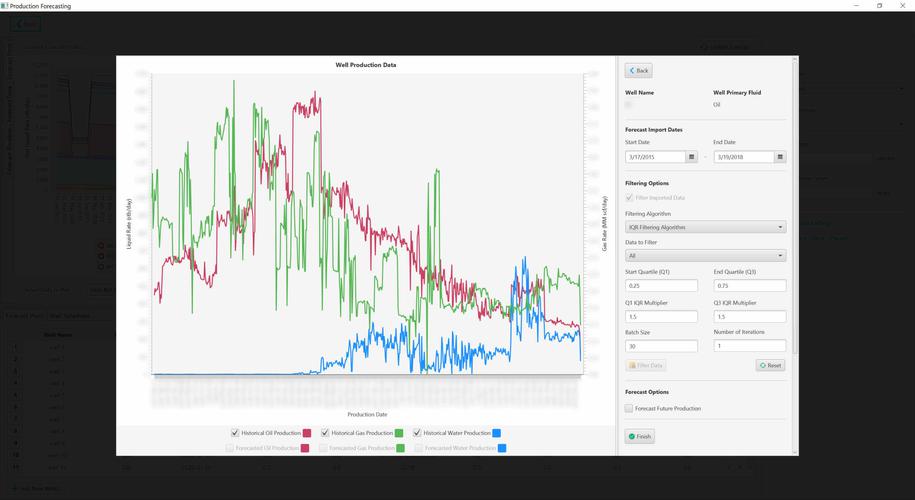This screenshot has width=915, height=500.
Task: Click the red Historical Oil Production swatch
Action: coord(306,433)
